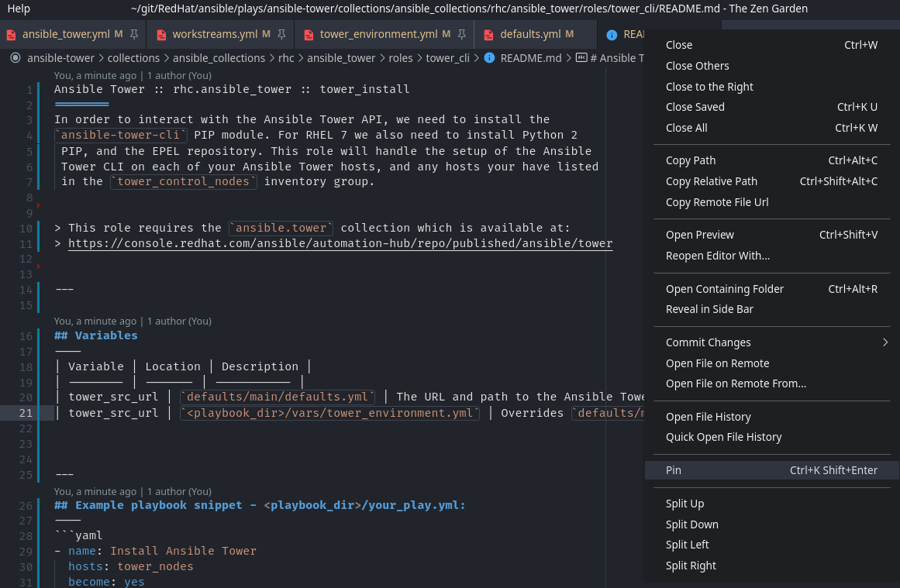Click the blame annotation above line 1
900x588 pixels.
(x=133, y=76)
